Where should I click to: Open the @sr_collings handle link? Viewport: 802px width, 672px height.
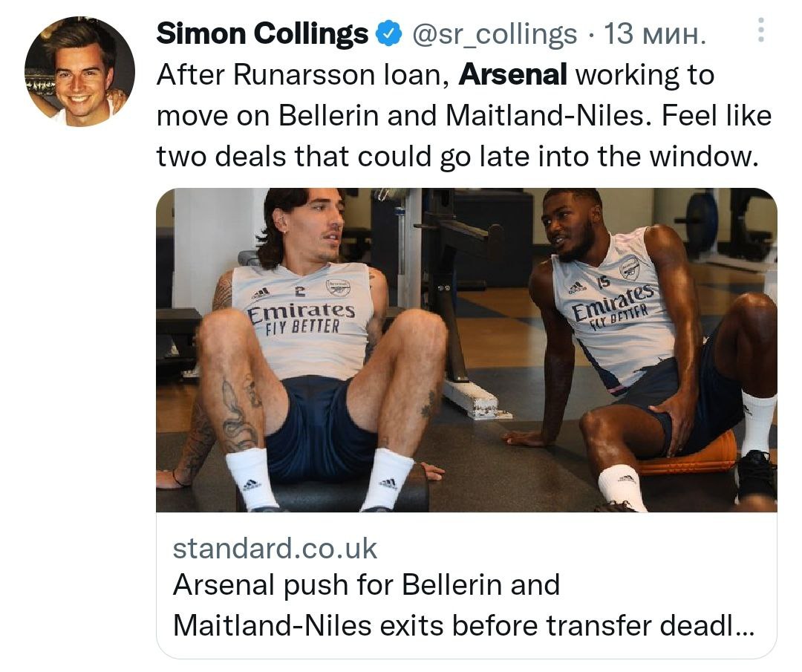(x=494, y=33)
